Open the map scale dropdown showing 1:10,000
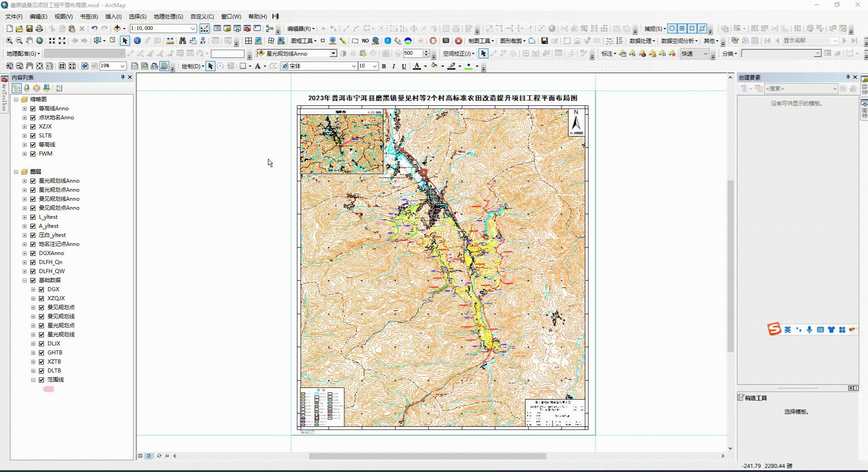 [x=193, y=28]
